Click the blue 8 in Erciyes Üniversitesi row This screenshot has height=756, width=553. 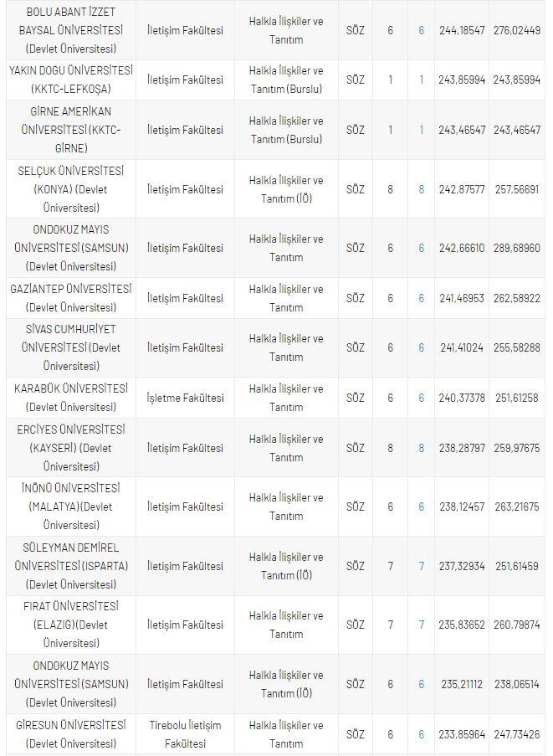coord(422,448)
